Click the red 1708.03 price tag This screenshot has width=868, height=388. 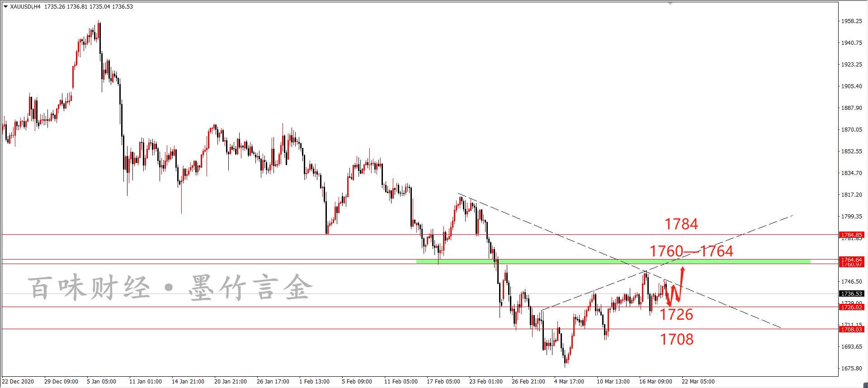852,329
